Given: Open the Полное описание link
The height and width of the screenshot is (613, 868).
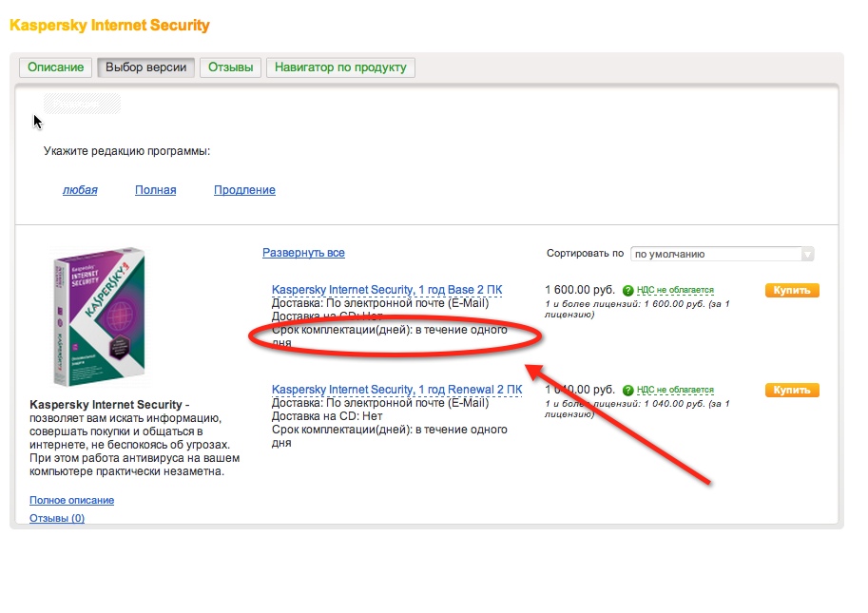Looking at the screenshot, I should click(x=72, y=500).
